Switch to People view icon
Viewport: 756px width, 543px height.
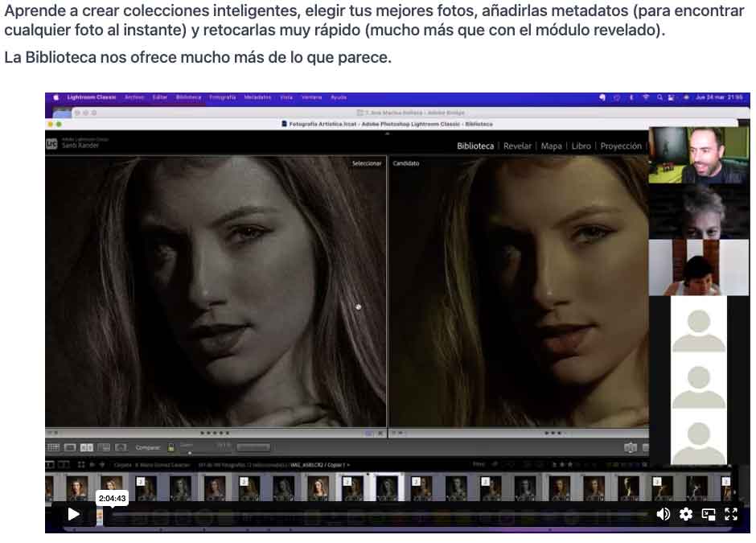(121, 447)
